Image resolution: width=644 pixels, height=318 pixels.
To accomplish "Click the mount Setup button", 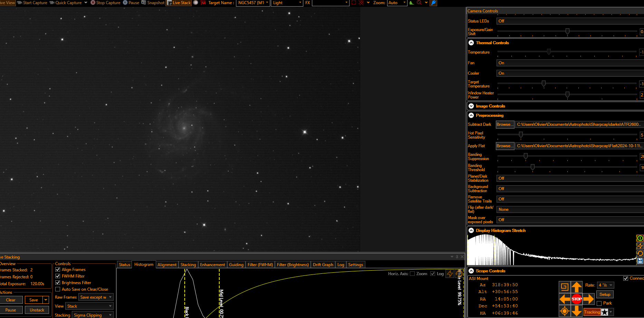I will click(x=605, y=294).
